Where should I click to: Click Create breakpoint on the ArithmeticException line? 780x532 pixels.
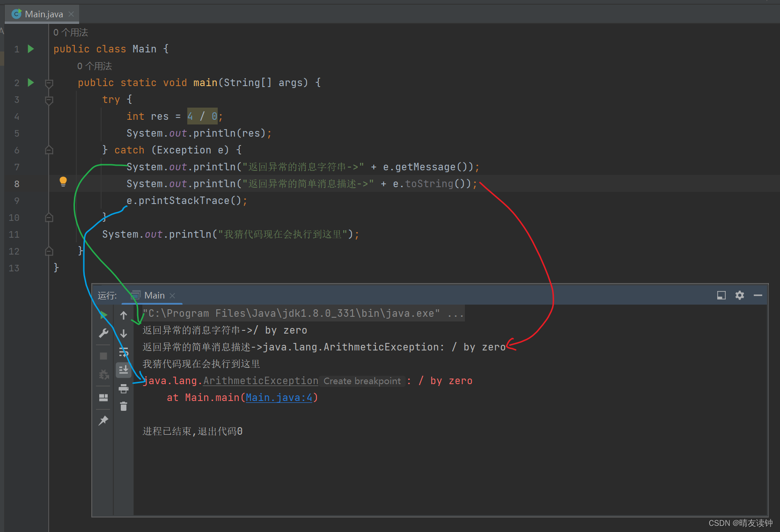[362, 380]
